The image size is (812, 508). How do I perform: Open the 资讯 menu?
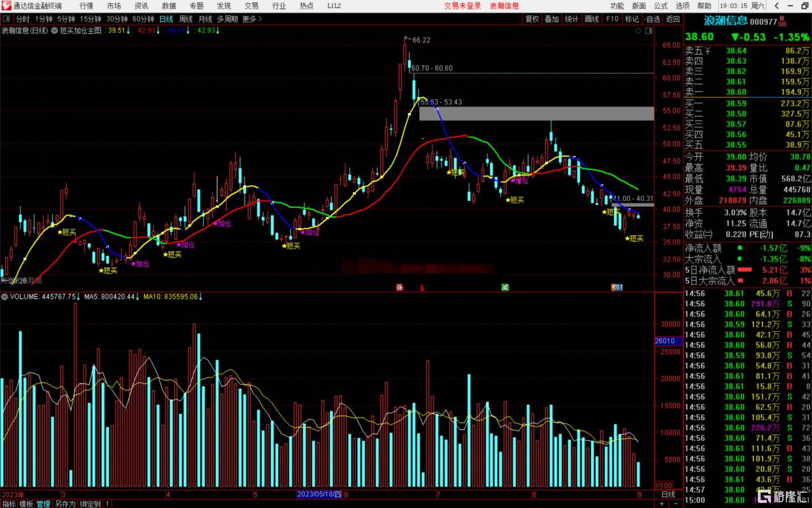[x=141, y=6]
